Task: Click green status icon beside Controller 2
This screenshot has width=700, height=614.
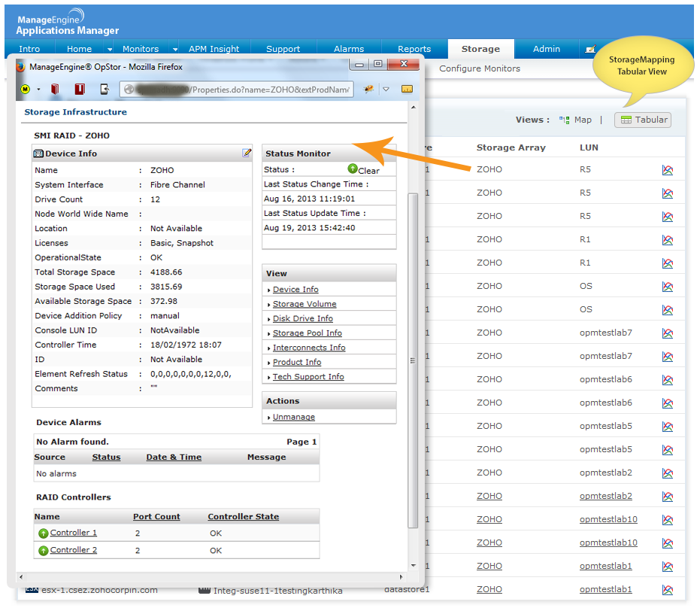Action: 44,551
